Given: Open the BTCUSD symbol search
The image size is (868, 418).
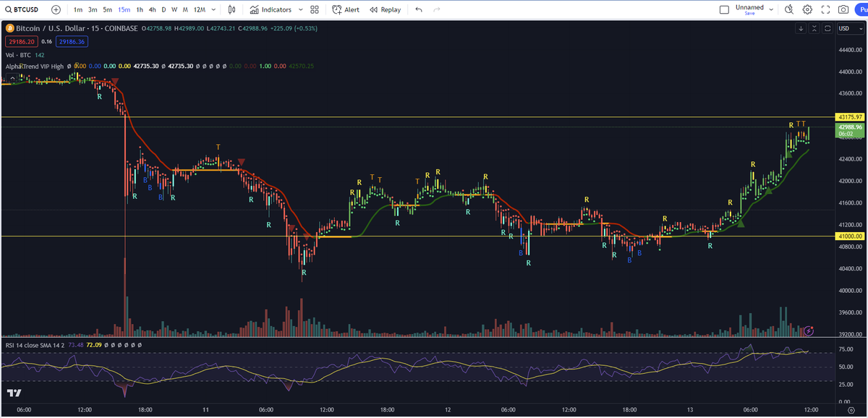Looking at the screenshot, I should click(23, 9).
